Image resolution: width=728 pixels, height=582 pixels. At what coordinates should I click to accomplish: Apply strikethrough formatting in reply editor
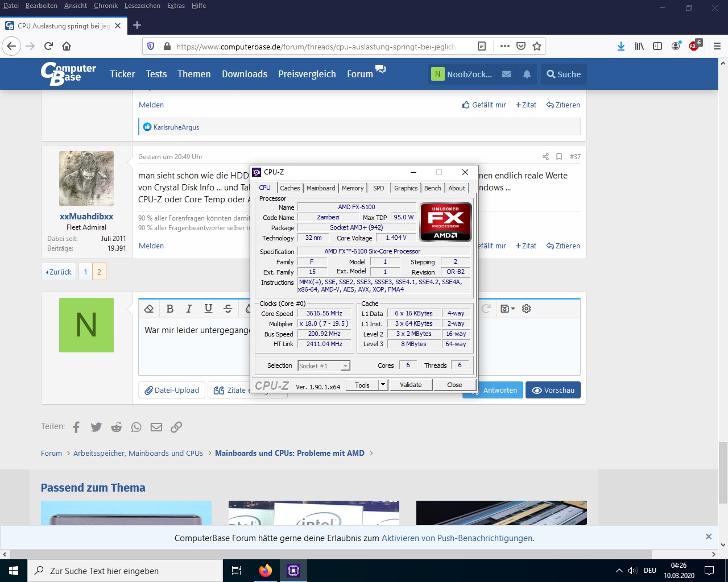point(228,309)
